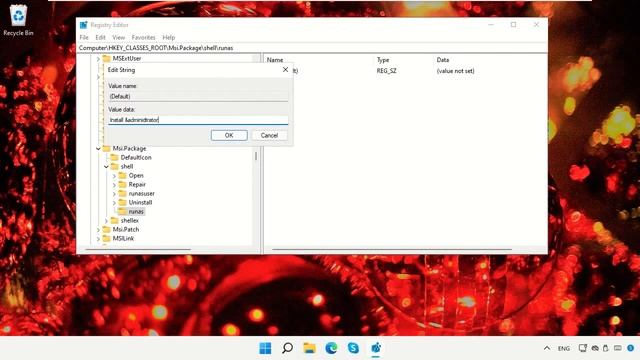
Task: Close the Edit String dialog with X
Action: point(285,70)
